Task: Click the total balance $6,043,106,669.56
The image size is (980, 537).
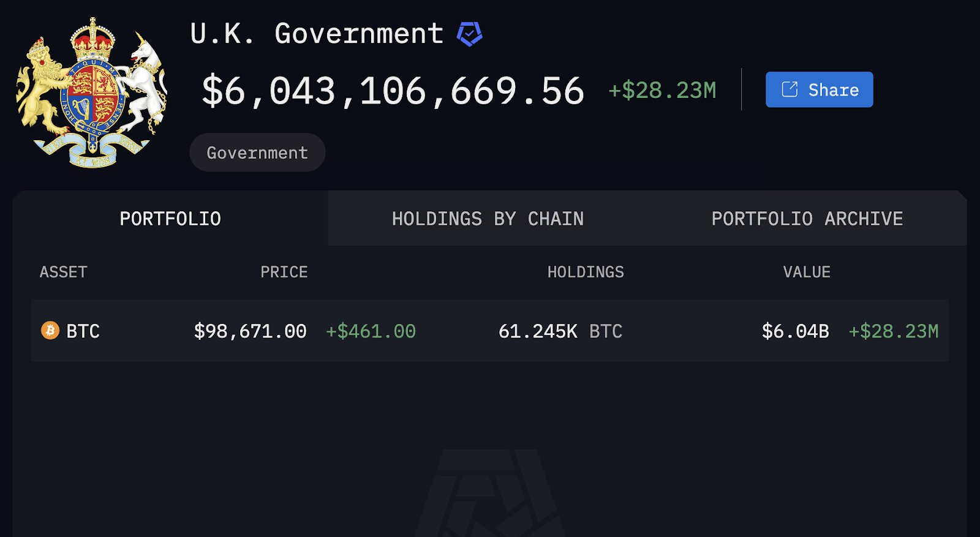Action: [x=393, y=91]
